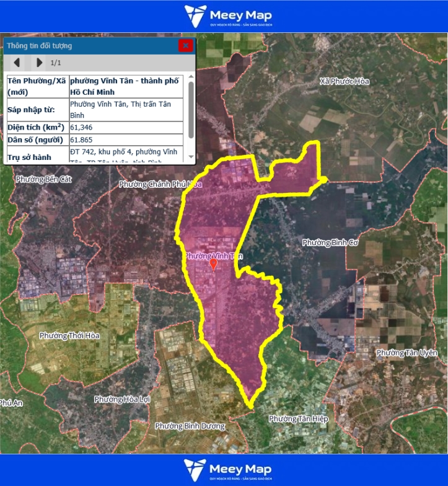Select Phường Chánh Phú Hòa map label
Screen dimensions: 448x486
coord(160,184)
